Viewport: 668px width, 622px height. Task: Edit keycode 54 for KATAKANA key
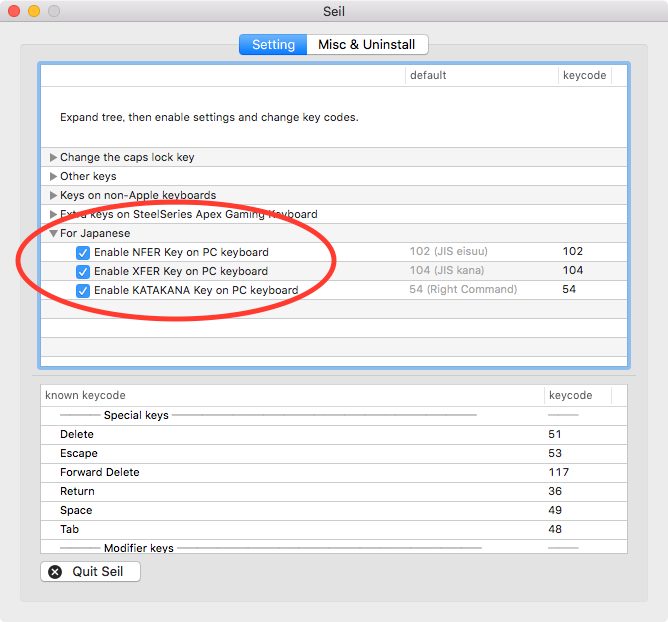(569, 289)
